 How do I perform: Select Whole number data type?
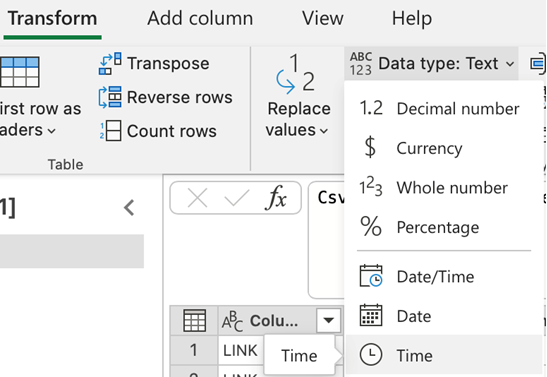click(443, 188)
